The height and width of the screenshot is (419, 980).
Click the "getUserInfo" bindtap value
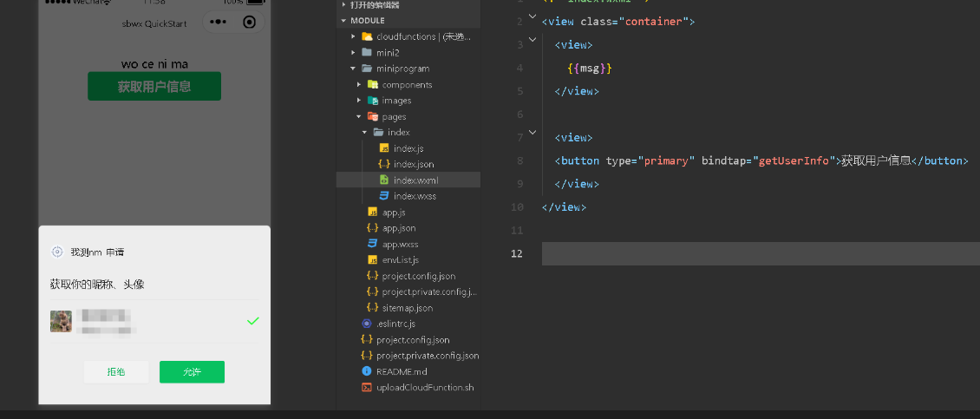[794, 160]
